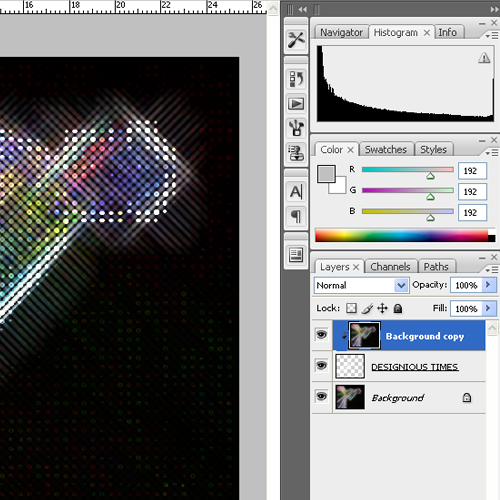
Task: Minimize the Histogram panel group
Action: [x=482, y=23]
